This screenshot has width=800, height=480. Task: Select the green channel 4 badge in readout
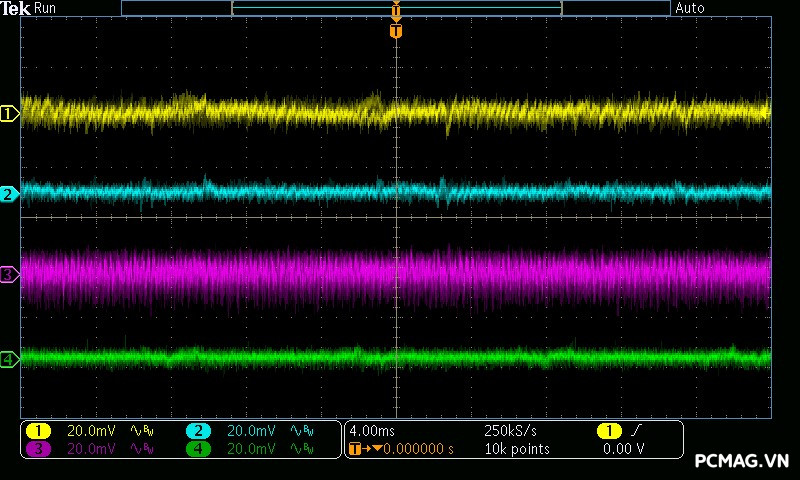point(199,449)
